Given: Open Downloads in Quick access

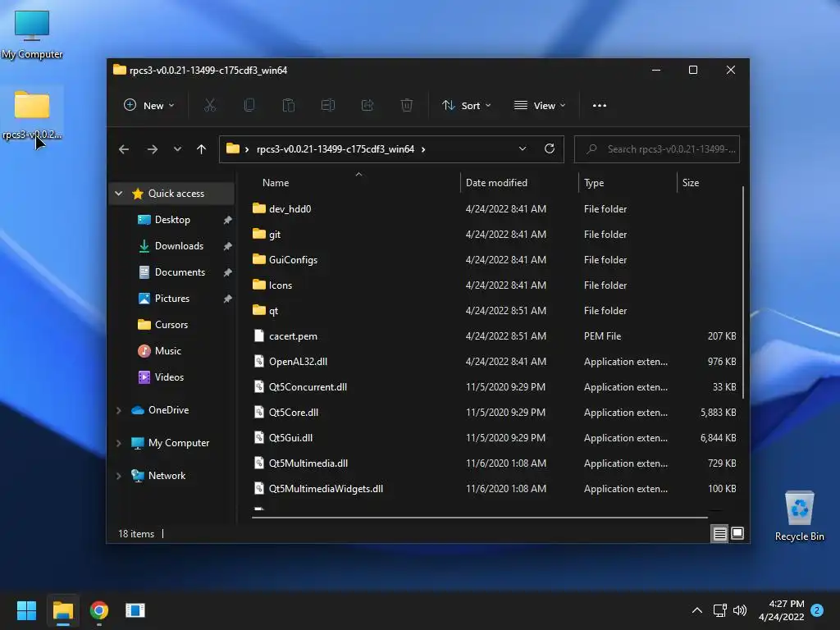Looking at the screenshot, I should click(x=179, y=246).
